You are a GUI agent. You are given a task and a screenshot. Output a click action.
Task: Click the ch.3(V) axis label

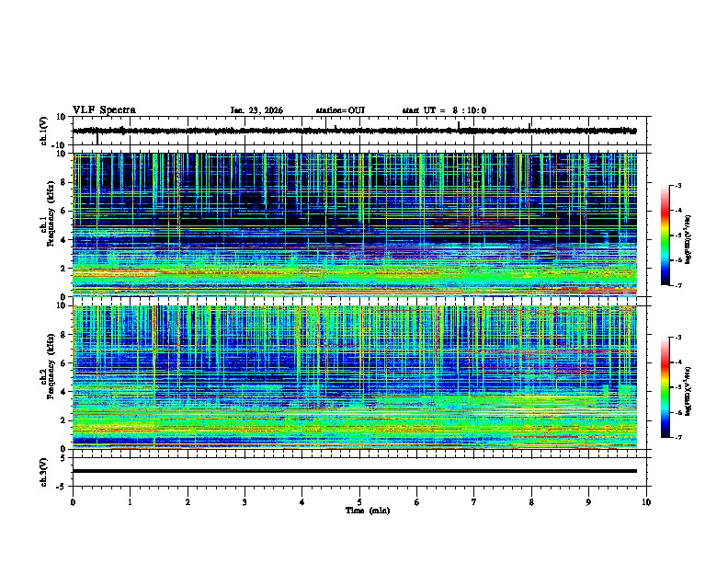click(44, 472)
